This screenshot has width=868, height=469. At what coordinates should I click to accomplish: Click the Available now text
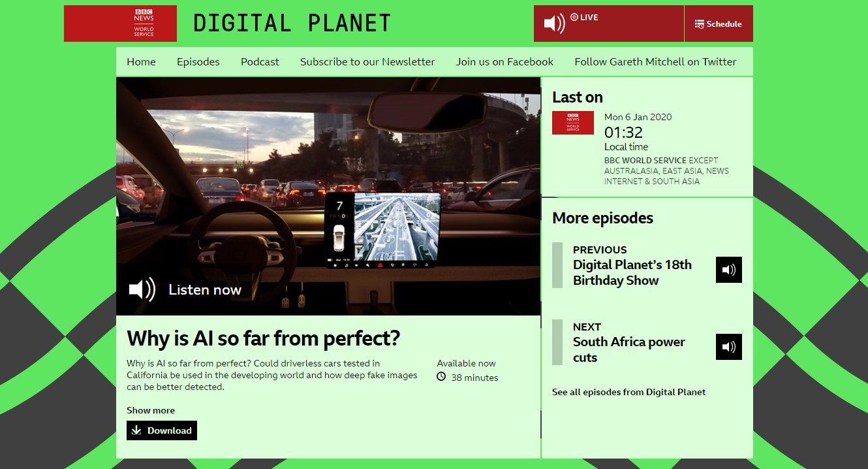[467, 363]
